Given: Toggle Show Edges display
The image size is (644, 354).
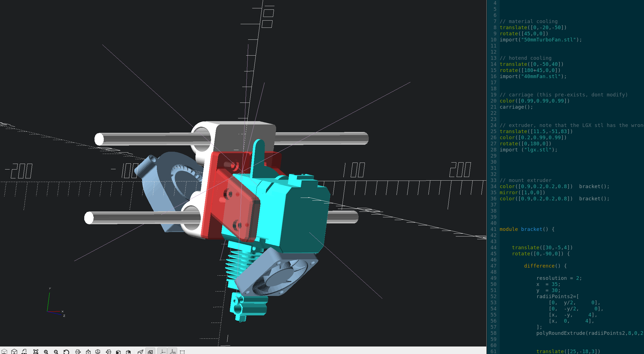Looking at the screenshot, I should [182, 351].
